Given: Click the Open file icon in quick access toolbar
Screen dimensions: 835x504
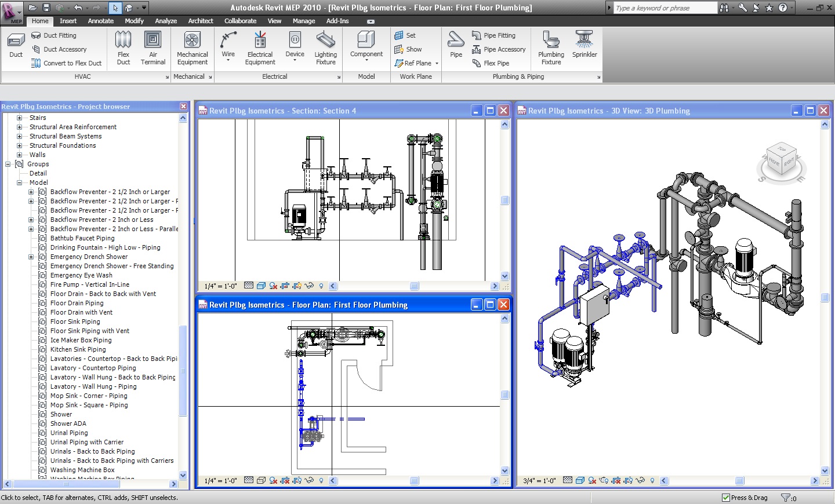Looking at the screenshot, I should (33, 8).
